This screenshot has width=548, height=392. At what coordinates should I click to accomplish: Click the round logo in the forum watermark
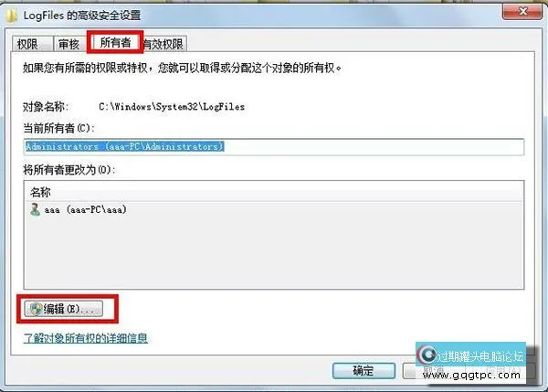[x=427, y=355]
